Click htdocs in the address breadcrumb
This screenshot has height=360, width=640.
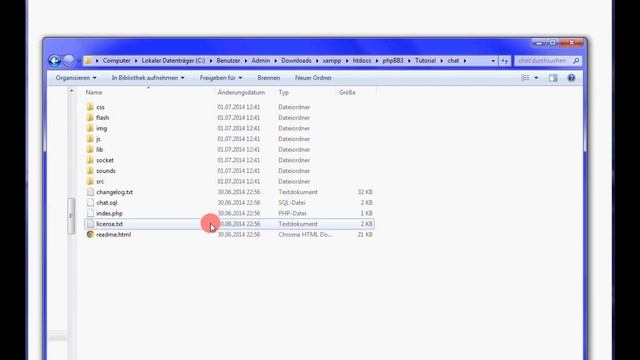point(362,61)
